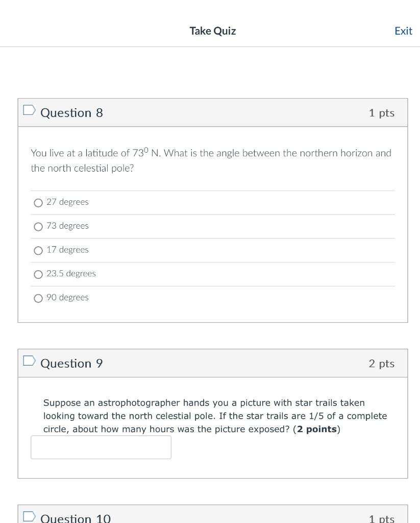The width and height of the screenshot is (420, 523).
Task: Click the Question 9 heading
Action: (x=71, y=363)
